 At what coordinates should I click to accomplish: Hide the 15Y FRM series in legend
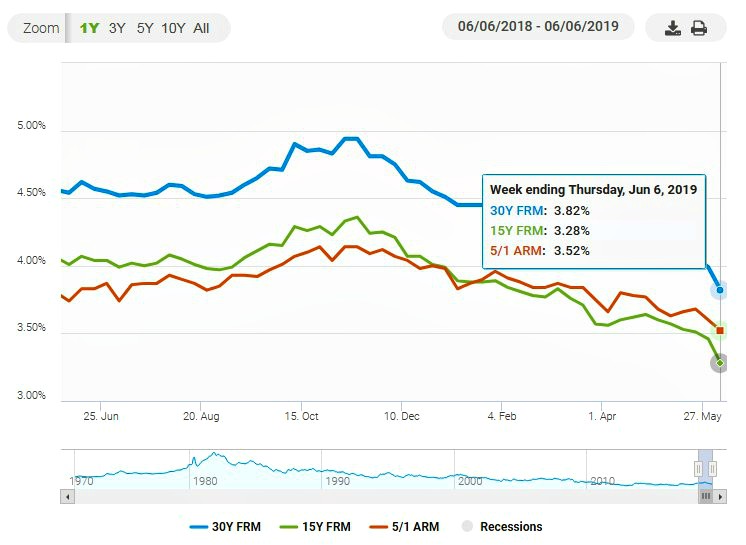coord(315,527)
